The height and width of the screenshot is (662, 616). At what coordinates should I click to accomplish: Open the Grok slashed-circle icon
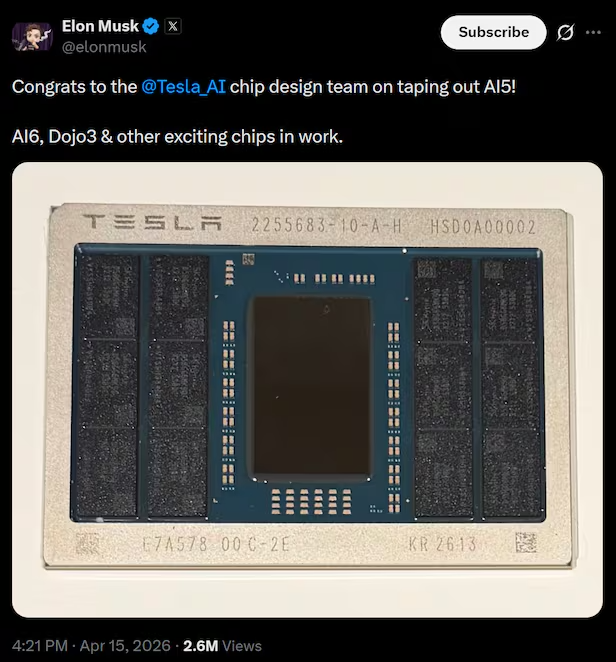click(565, 32)
